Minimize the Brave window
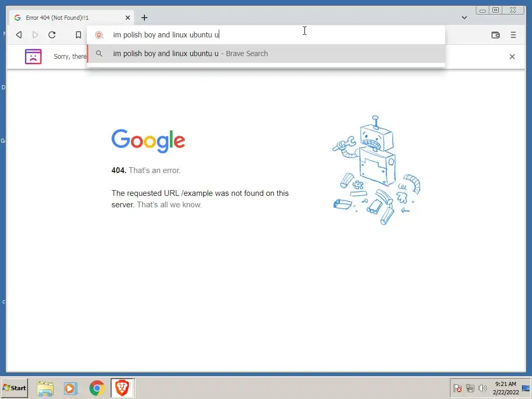Image resolution: width=532 pixels, height=399 pixels. (x=482, y=10)
